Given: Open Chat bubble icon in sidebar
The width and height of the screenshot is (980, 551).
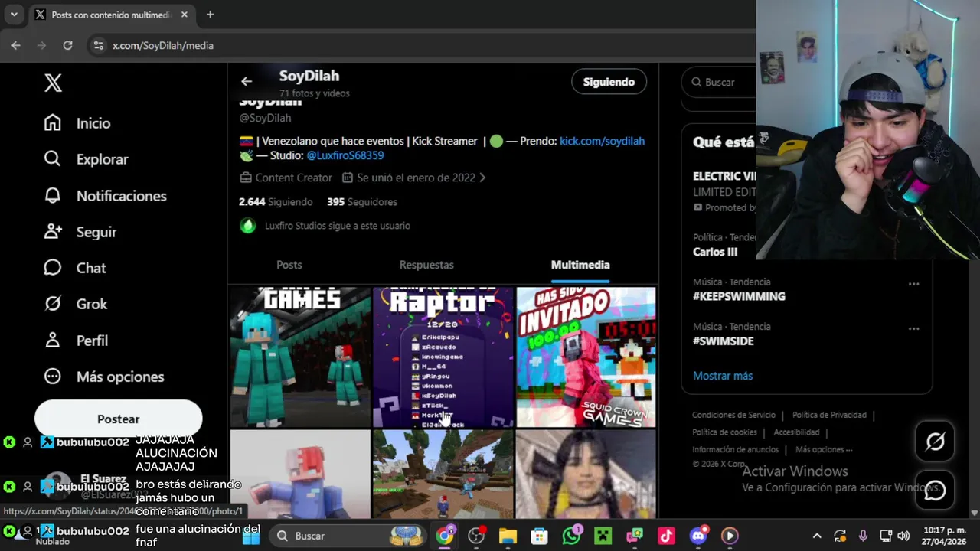Looking at the screenshot, I should 52,267.
